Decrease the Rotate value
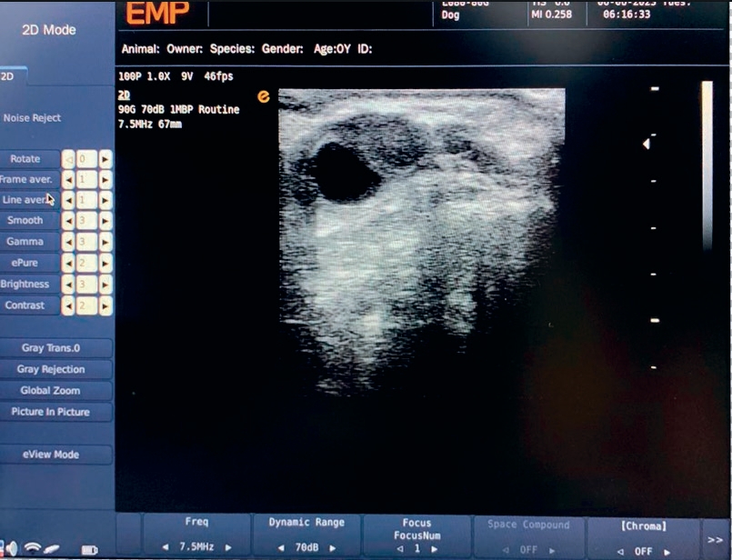This screenshot has width=732, height=560. [x=68, y=159]
